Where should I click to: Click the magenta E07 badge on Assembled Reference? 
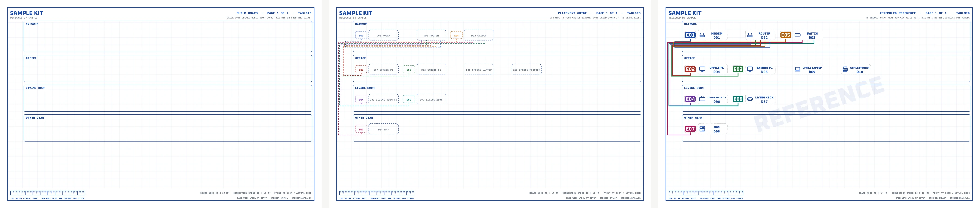point(690,129)
